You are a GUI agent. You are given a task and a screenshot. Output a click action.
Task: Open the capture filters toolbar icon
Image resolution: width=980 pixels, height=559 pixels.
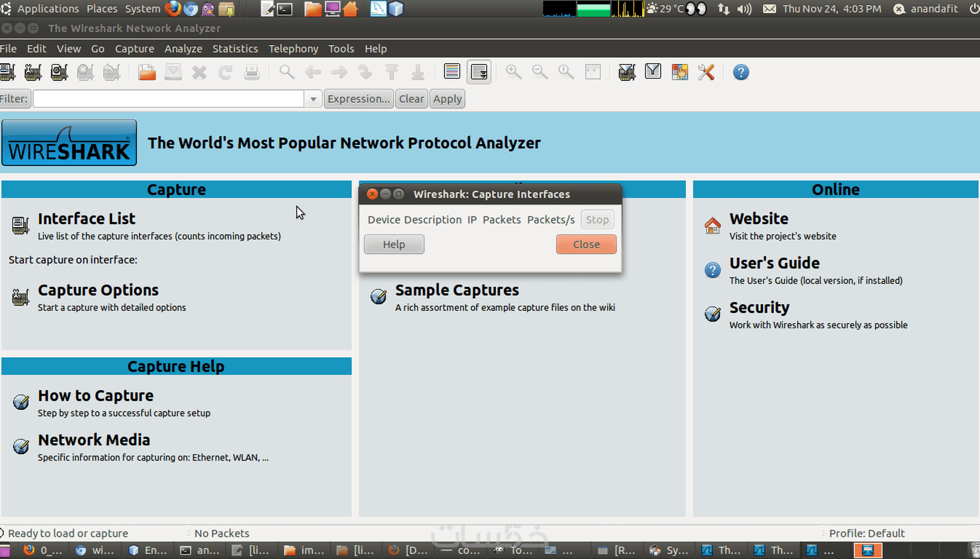coord(627,72)
